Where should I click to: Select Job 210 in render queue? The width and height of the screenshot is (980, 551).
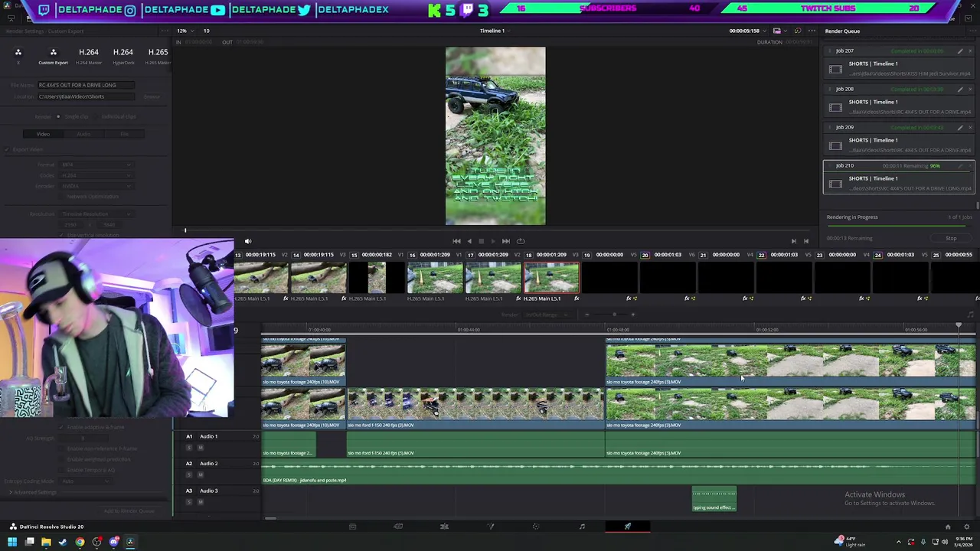coord(899,177)
